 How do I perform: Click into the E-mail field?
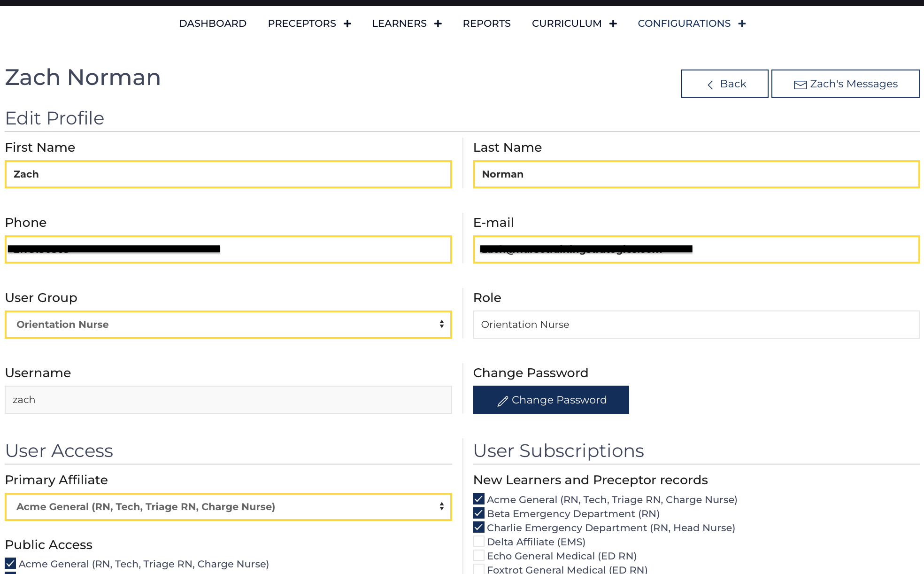click(696, 249)
